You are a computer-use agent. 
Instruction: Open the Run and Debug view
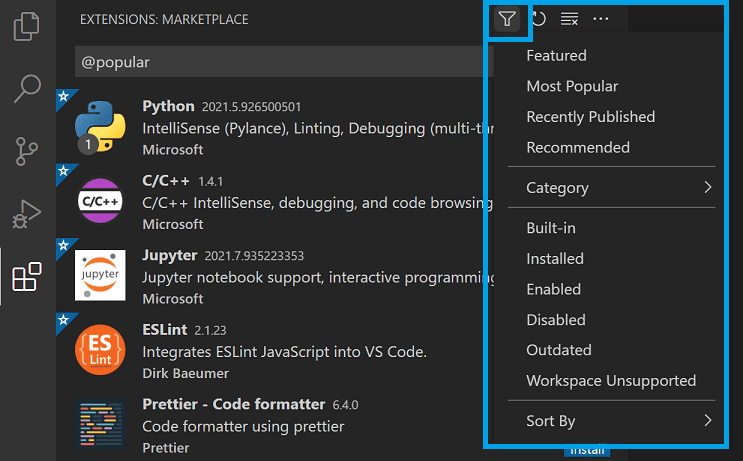pos(27,214)
